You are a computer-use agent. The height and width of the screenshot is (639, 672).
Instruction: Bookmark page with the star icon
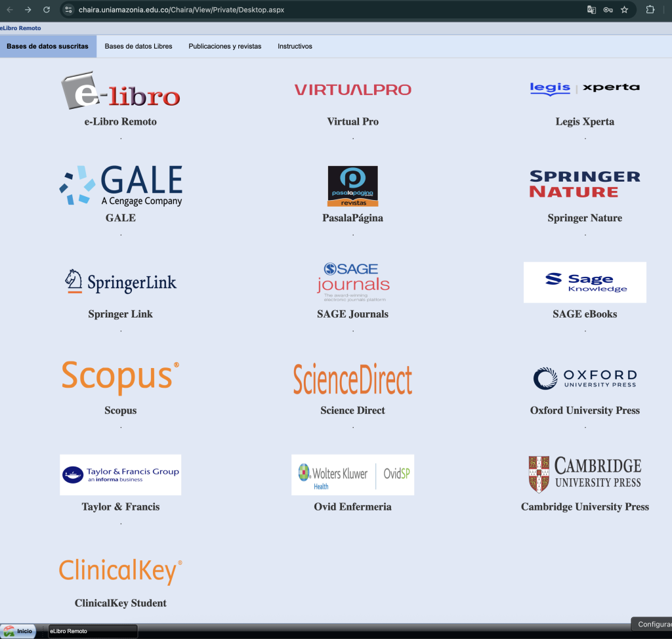(x=625, y=9)
